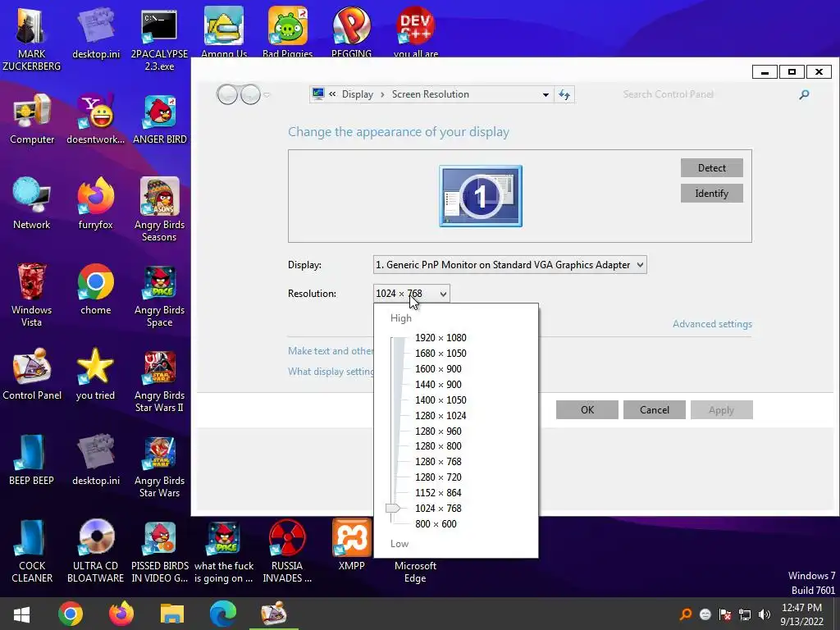Select the Angry Birds Space desktop icon
The height and width of the screenshot is (630, 840).
[x=159, y=294]
